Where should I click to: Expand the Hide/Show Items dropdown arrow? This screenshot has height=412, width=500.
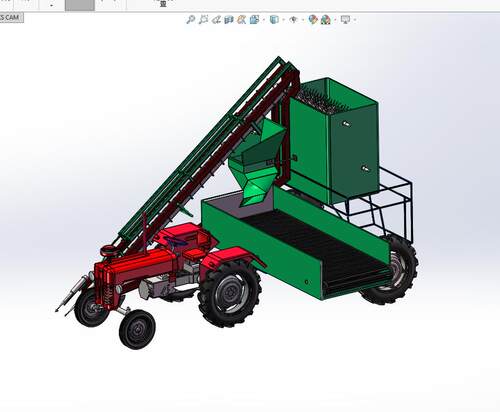tap(303, 20)
